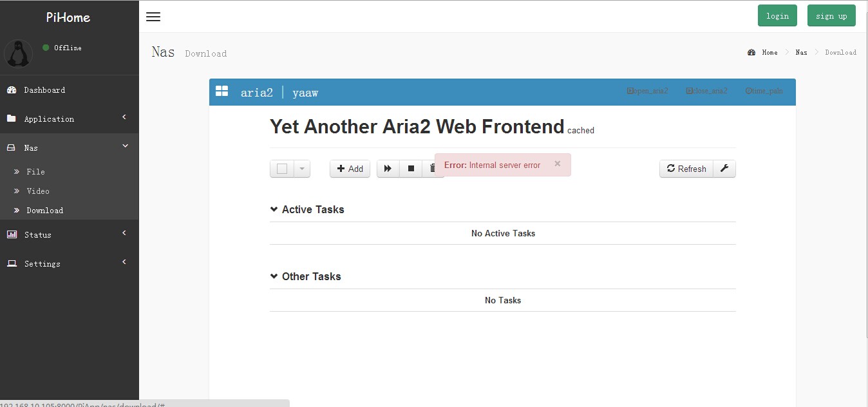This screenshot has width=868, height=407.
Task: Open the selection dropdown caret
Action: pyautogui.click(x=302, y=169)
